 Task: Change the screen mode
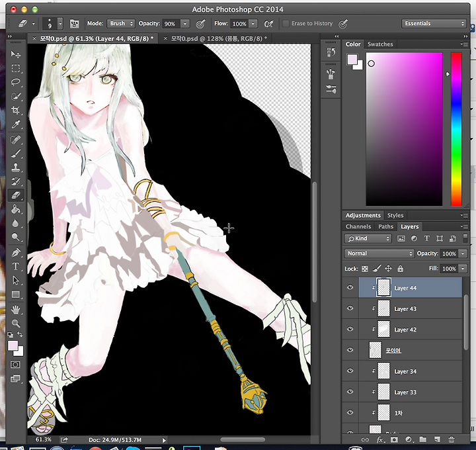[15, 379]
